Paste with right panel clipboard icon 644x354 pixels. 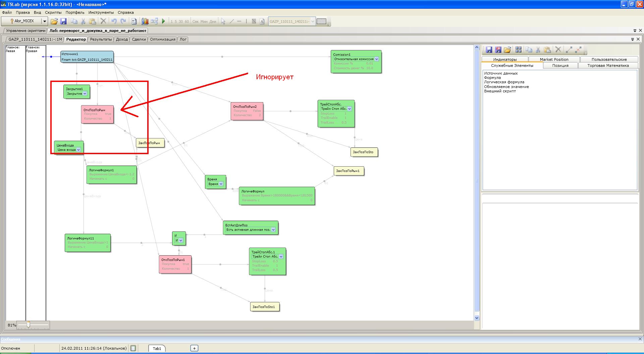coord(547,50)
